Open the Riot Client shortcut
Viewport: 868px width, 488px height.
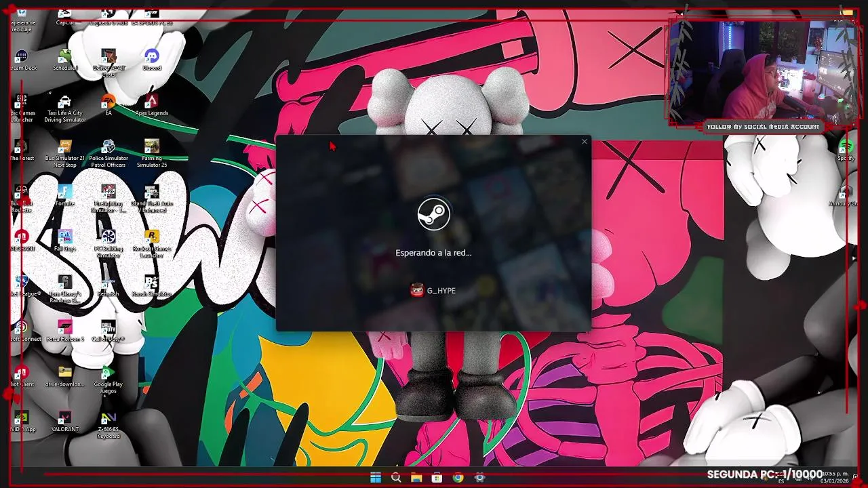[22, 376]
